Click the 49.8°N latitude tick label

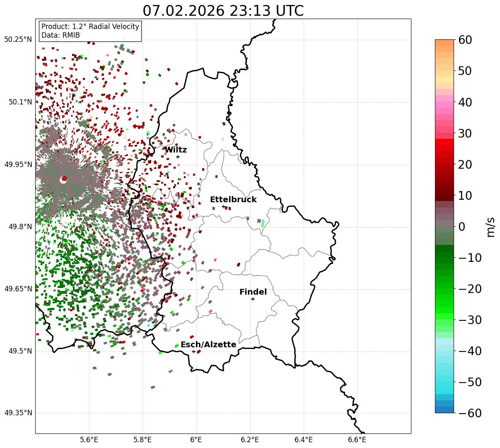[x=20, y=227]
